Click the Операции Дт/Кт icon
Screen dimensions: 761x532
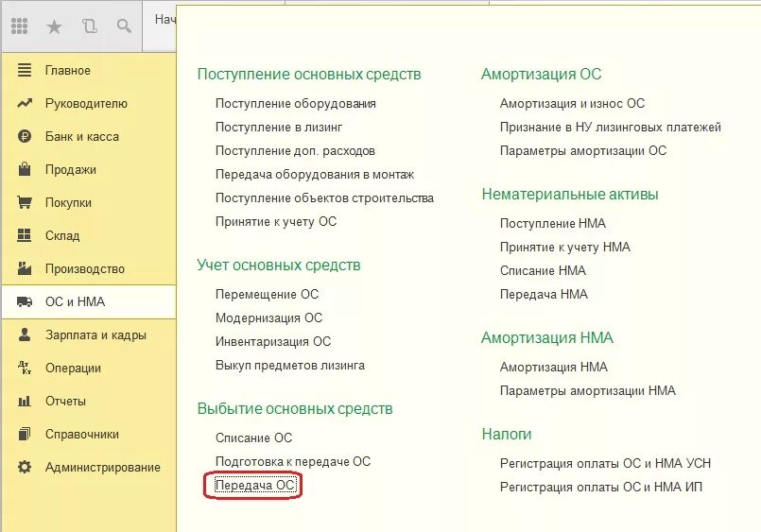click(25, 368)
